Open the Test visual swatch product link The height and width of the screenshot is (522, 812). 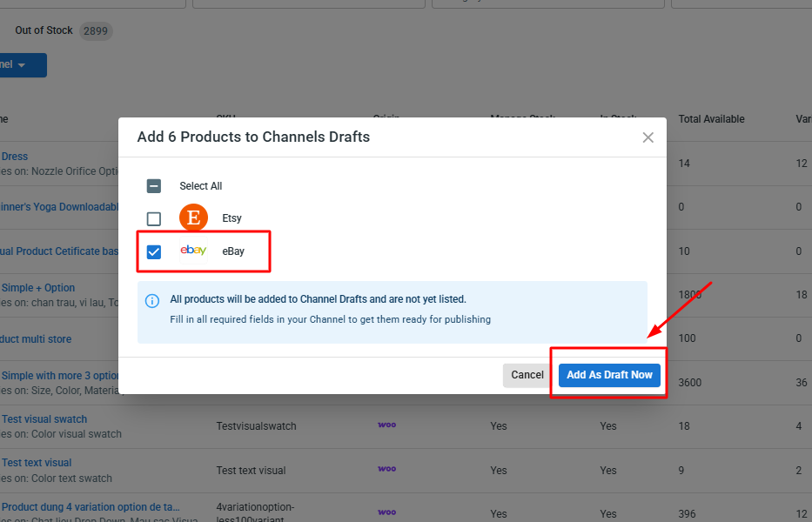click(x=44, y=419)
